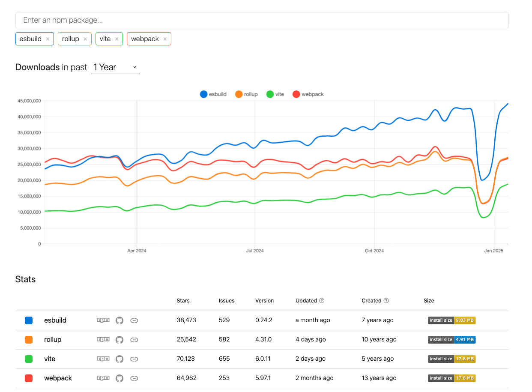Remove rollup tag with its x

point(85,39)
